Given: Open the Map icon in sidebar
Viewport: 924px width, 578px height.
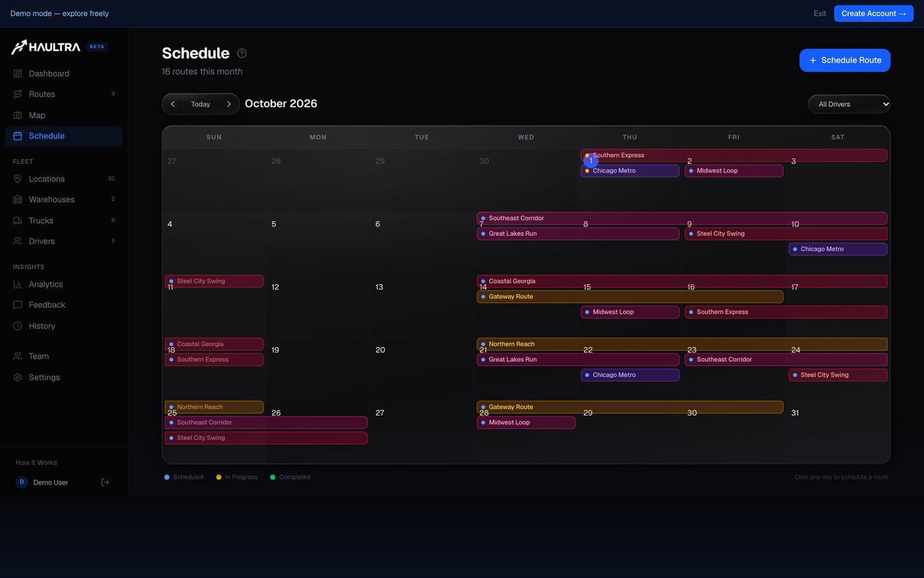Looking at the screenshot, I should coord(18,115).
